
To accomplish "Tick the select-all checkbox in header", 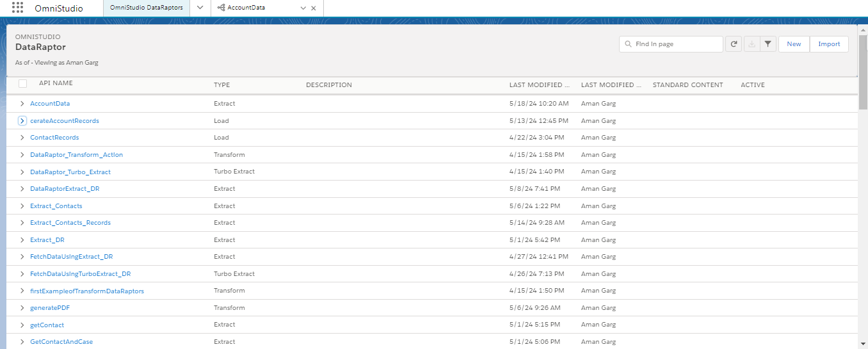I will coord(23,84).
